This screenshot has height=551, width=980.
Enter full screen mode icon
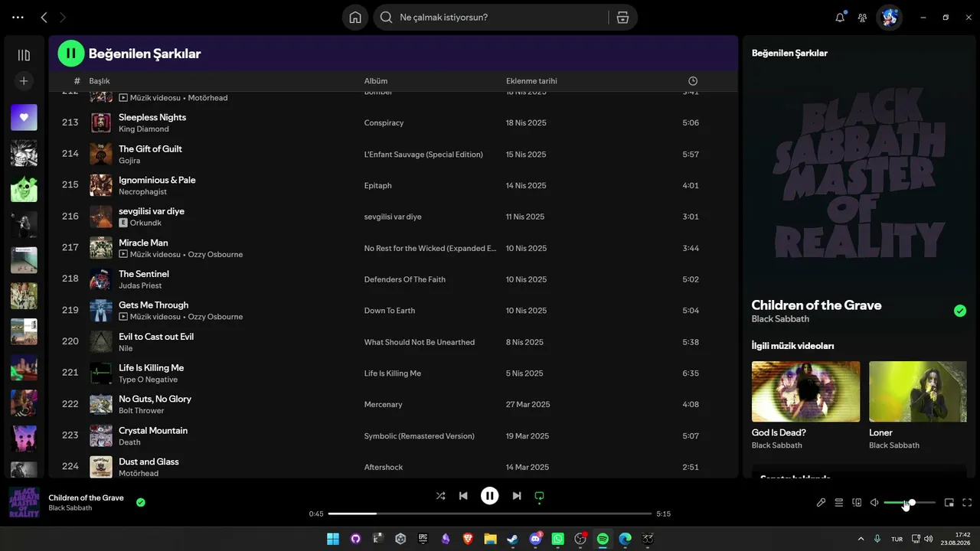967,503
